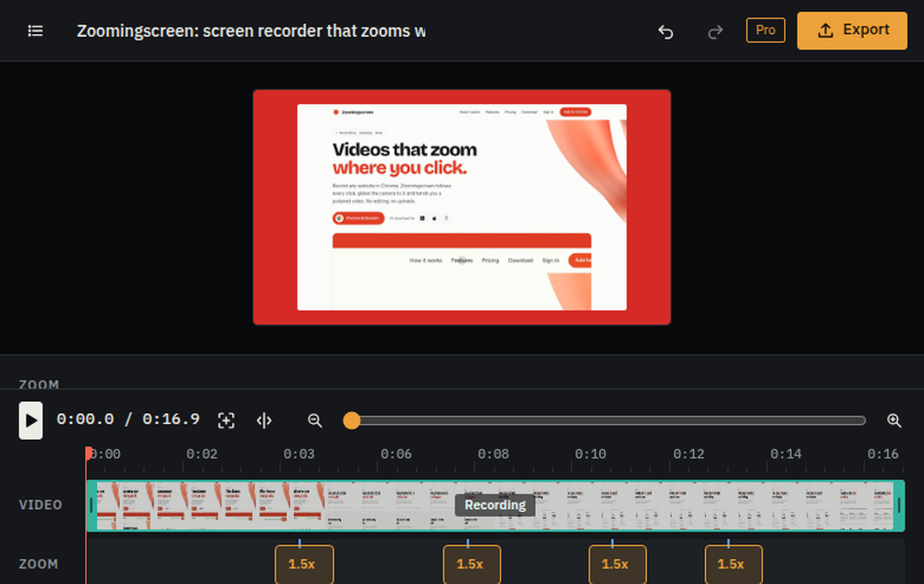
Task: Zoom in the timeline with magnifier plus
Action: pyautogui.click(x=894, y=420)
